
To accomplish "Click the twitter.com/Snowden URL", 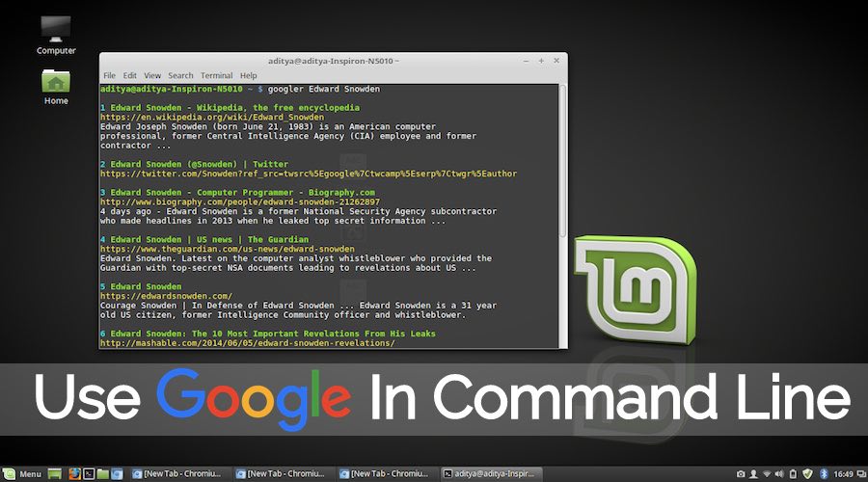I will coord(309,174).
